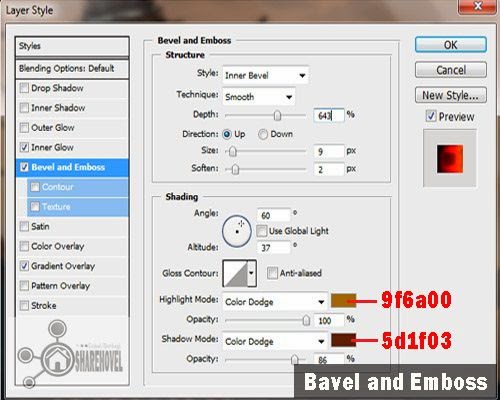Click the Depth slider handle
The height and width of the screenshot is (400, 500).
point(277,116)
